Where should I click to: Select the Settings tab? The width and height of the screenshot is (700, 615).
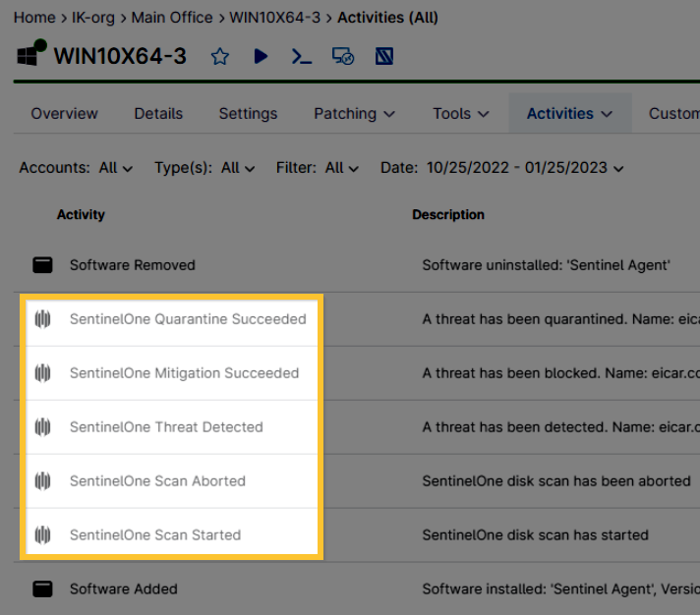point(248,114)
